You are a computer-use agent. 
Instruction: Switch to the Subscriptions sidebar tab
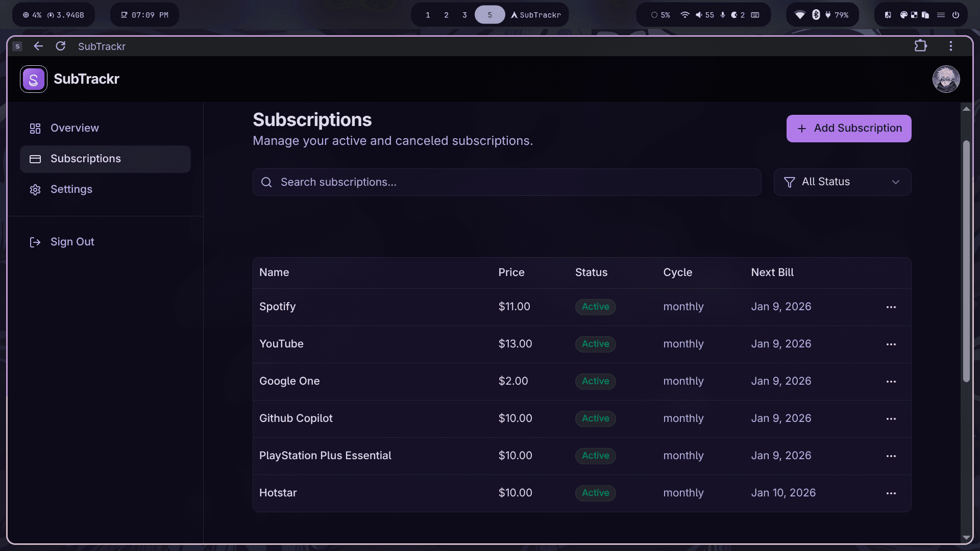click(x=85, y=159)
